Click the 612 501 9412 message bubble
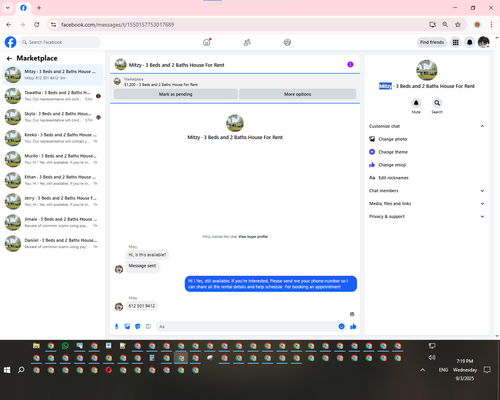 (x=142, y=306)
